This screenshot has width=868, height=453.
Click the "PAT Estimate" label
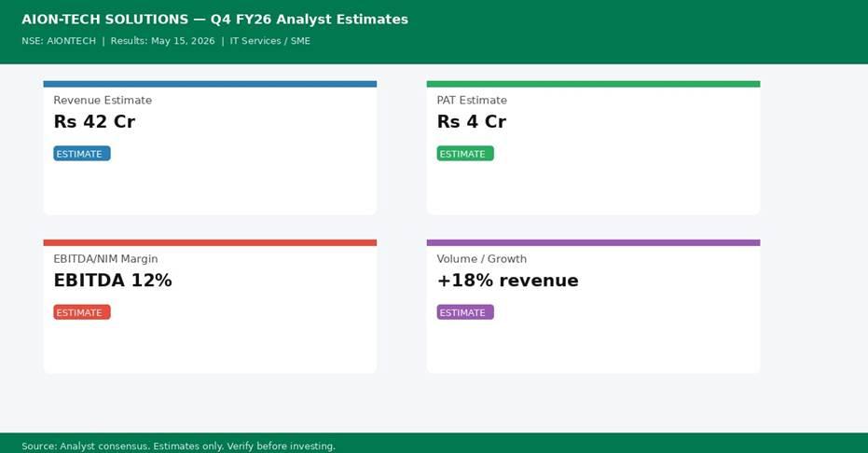click(x=472, y=100)
